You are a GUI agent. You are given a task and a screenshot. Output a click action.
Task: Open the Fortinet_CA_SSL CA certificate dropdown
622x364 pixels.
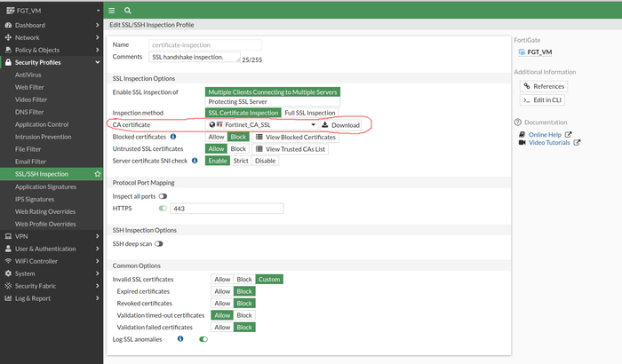point(262,125)
